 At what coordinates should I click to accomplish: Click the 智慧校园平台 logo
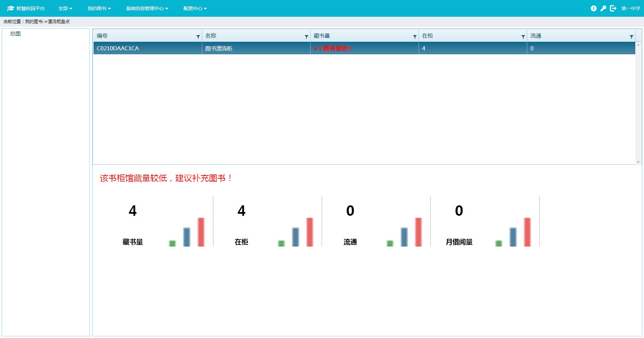coord(26,8)
